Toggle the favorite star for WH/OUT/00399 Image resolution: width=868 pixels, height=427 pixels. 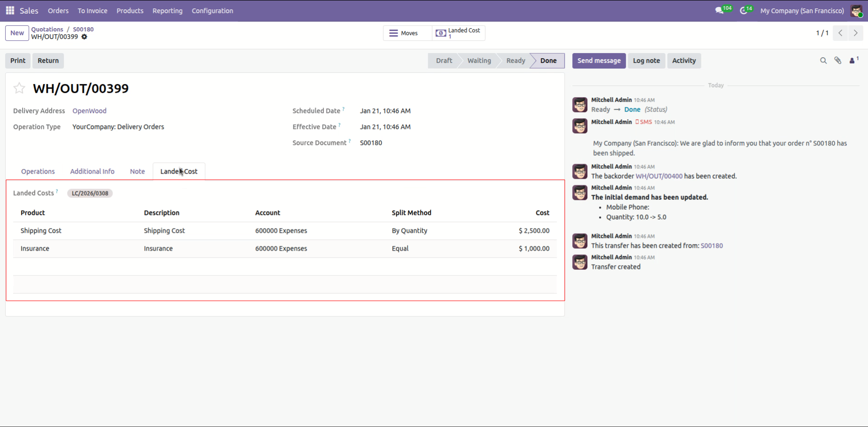coord(19,88)
